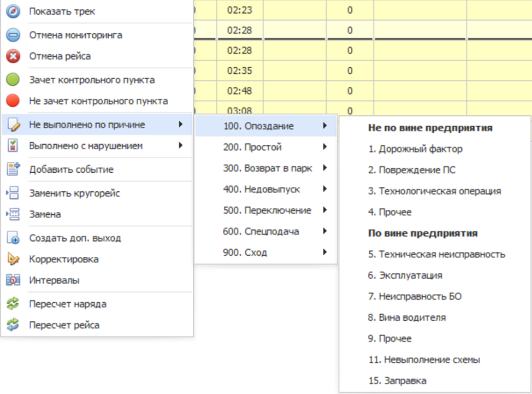Click the blue minus icon for Отмена мониторинга
This screenshot has height=394, width=532.
(13, 35)
